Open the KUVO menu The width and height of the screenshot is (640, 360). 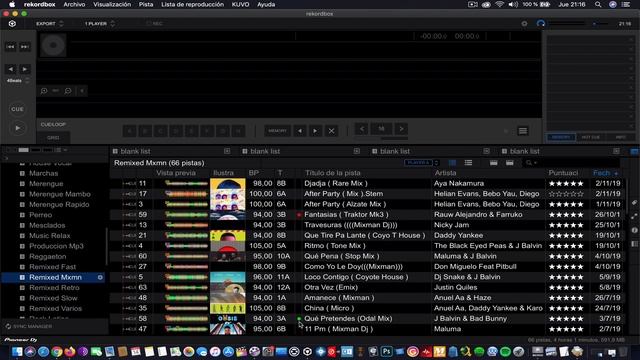240,4
